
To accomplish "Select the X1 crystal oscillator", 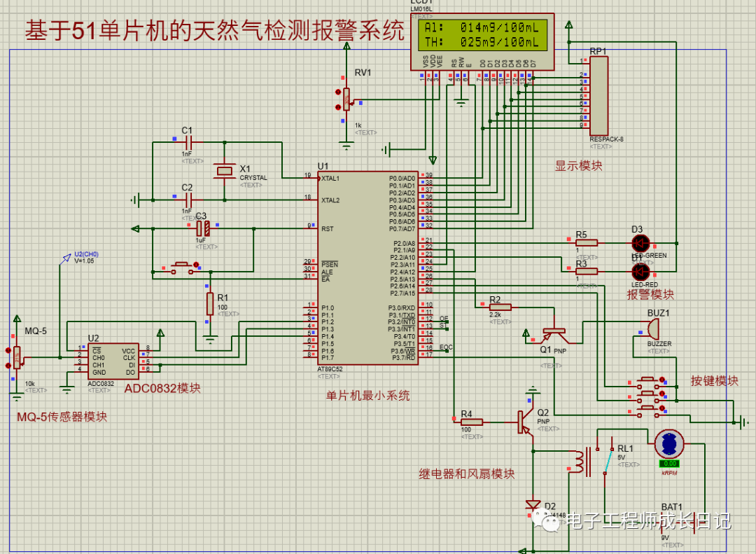I will coord(225,171).
